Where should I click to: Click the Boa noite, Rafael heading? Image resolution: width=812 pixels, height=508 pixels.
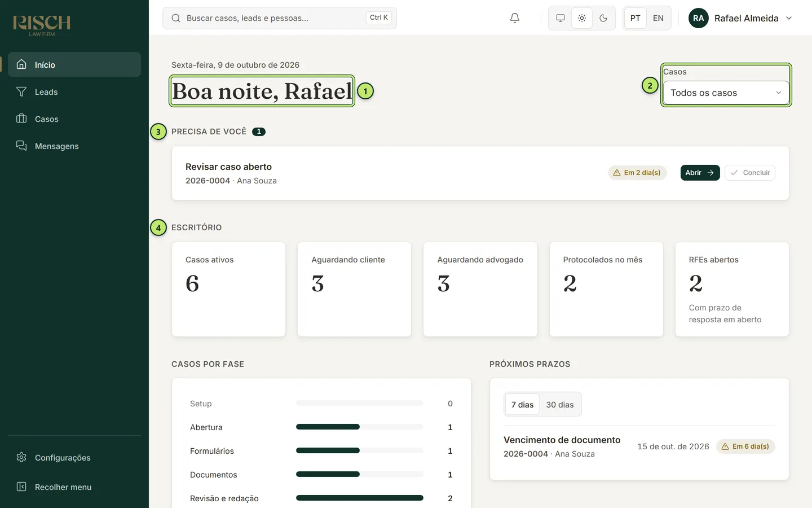coord(262,91)
